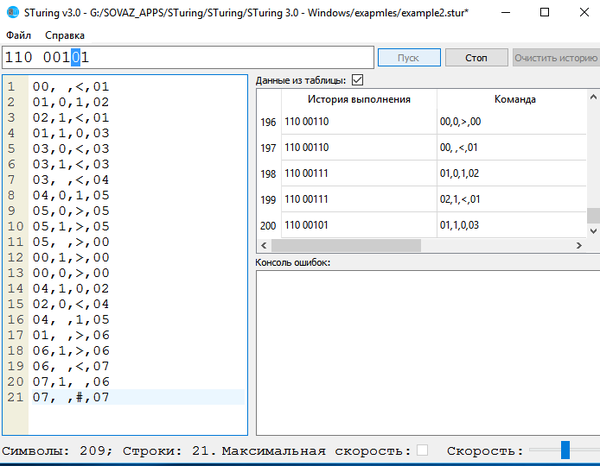This screenshot has width=600, height=466.
Task: Click code line 3: 02,1,<,01
Action: pos(71,117)
